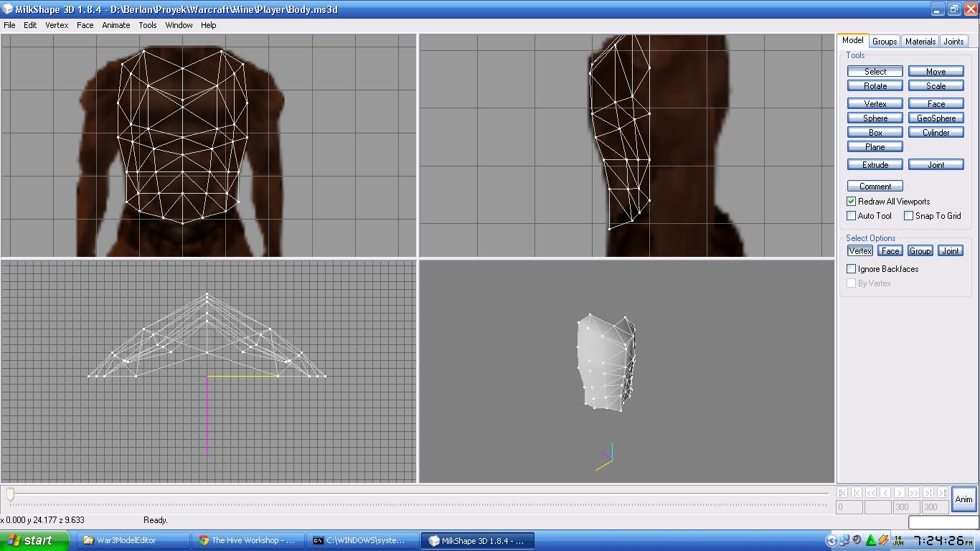Pick the Face creation tool

pyautogui.click(x=936, y=104)
